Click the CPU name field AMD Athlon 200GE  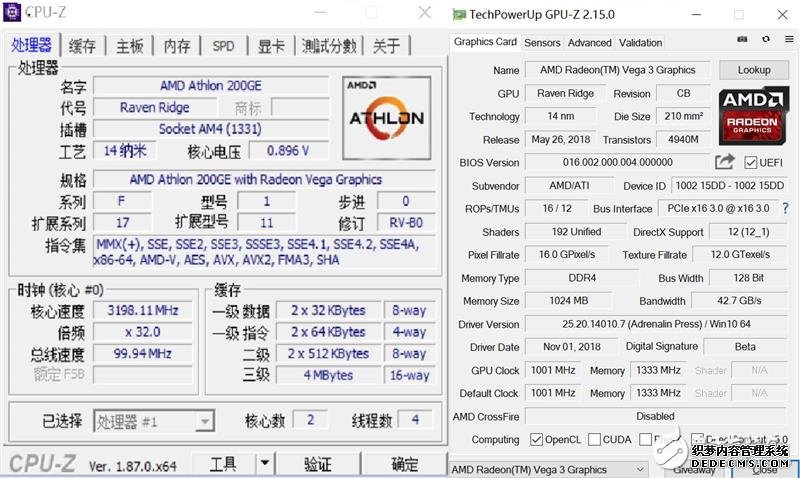[x=211, y=86]
